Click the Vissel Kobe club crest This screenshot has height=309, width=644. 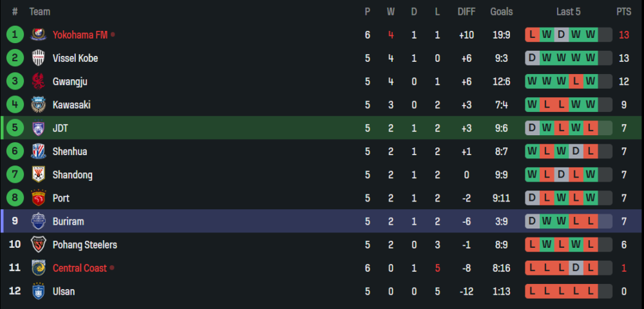click(x=37, y=58)
